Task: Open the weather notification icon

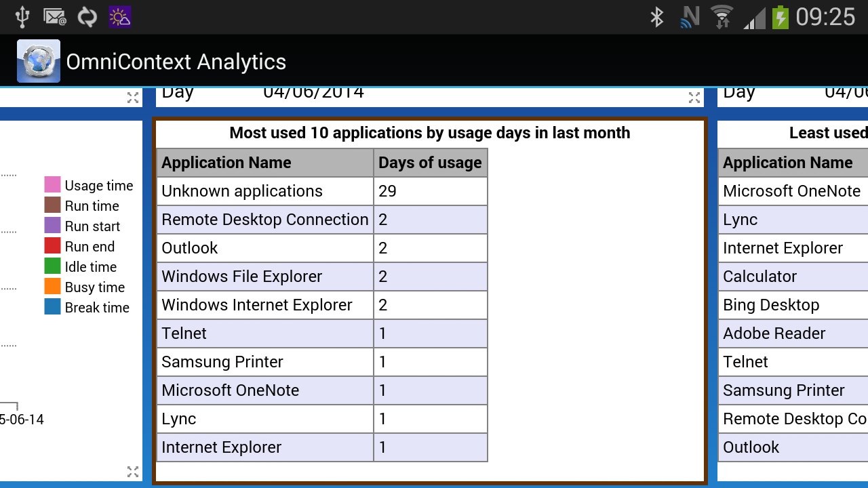Action: 120,17
